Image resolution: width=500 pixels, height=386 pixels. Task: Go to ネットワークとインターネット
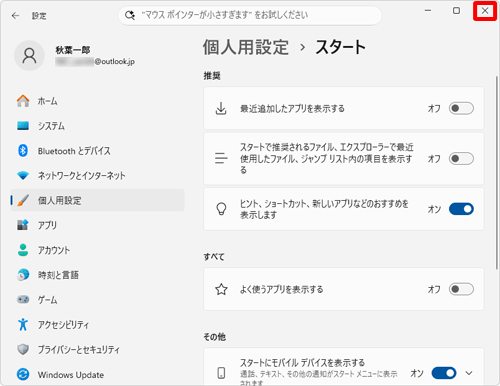click(98, 175)
